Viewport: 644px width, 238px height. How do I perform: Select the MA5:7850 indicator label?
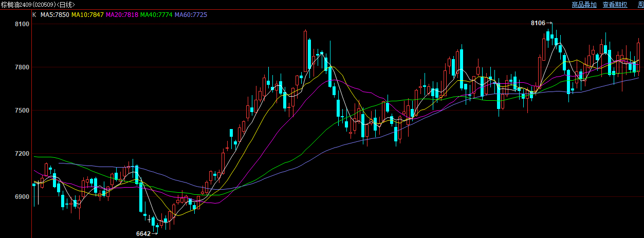[x=55, y=14]
